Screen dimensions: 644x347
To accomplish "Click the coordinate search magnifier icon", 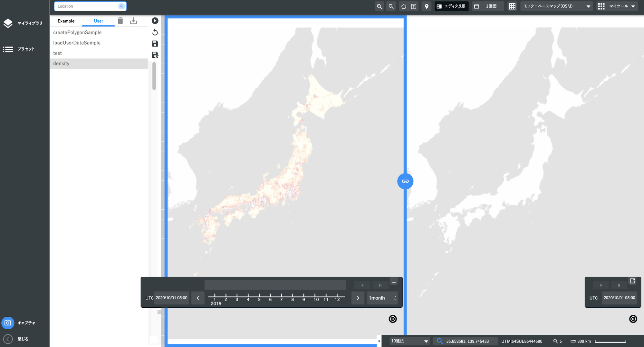I will tap(440, 341).
